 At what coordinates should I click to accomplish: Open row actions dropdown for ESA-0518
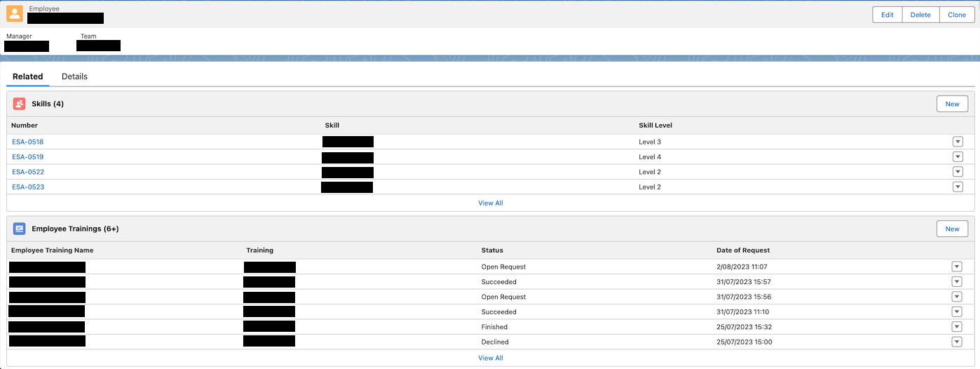958,142
